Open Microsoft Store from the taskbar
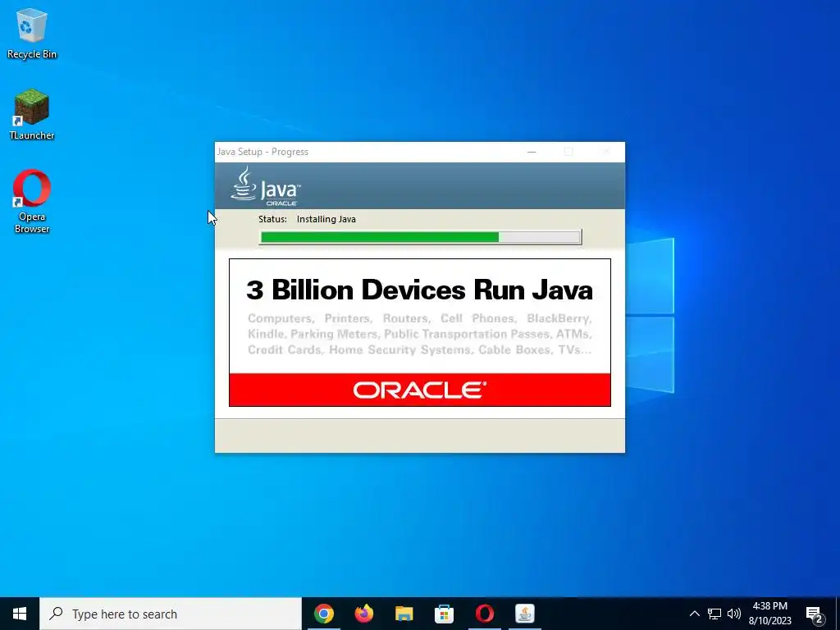Viewport: 840px width, 630px height. [x=444, y=614]
